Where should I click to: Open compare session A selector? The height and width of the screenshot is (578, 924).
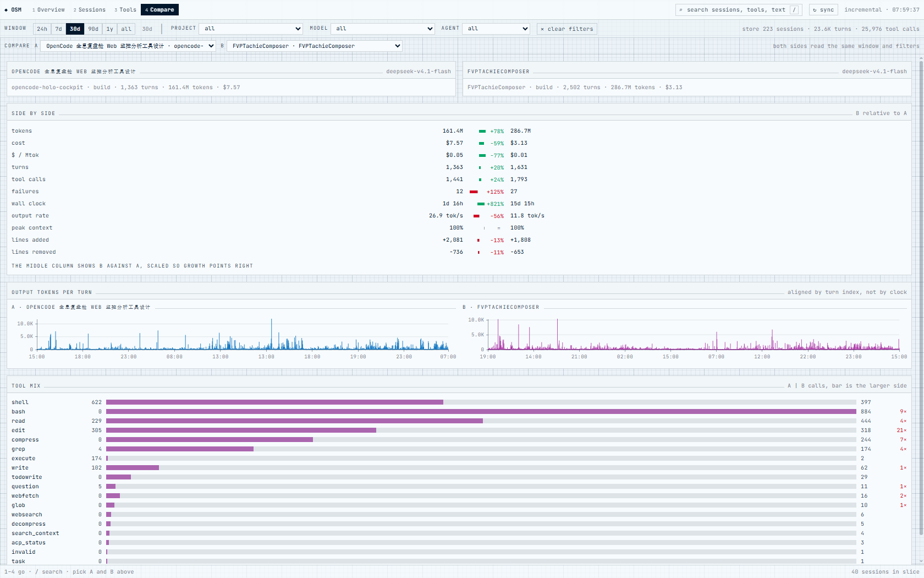(x=128, y=46)
